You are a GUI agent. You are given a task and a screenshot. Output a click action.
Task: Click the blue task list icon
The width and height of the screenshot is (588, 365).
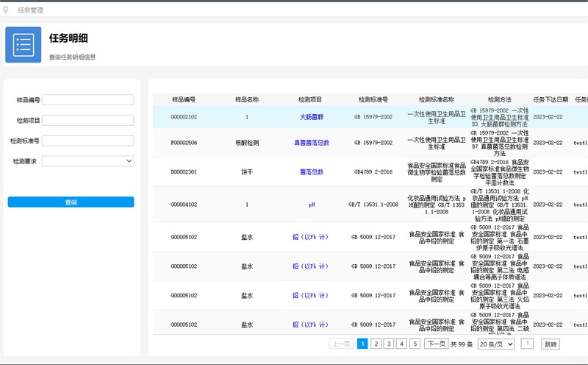(x=24, y=45)
